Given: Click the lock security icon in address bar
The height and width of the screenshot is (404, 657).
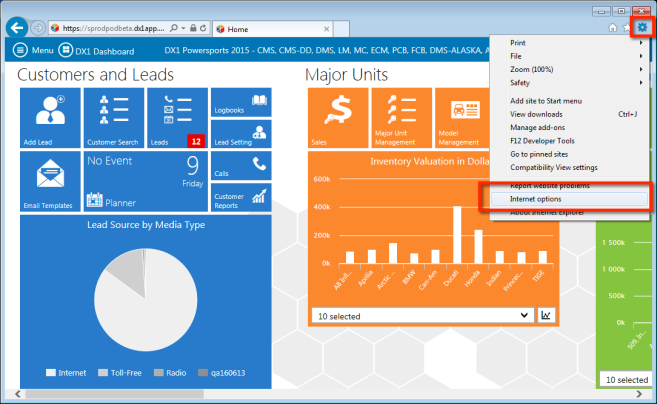Looking at the screenshot, I should 193,28.
